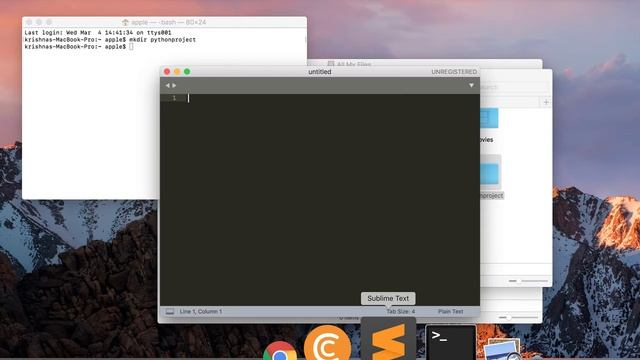Click forward tab arrow in Sublime Text

(174, 85)
